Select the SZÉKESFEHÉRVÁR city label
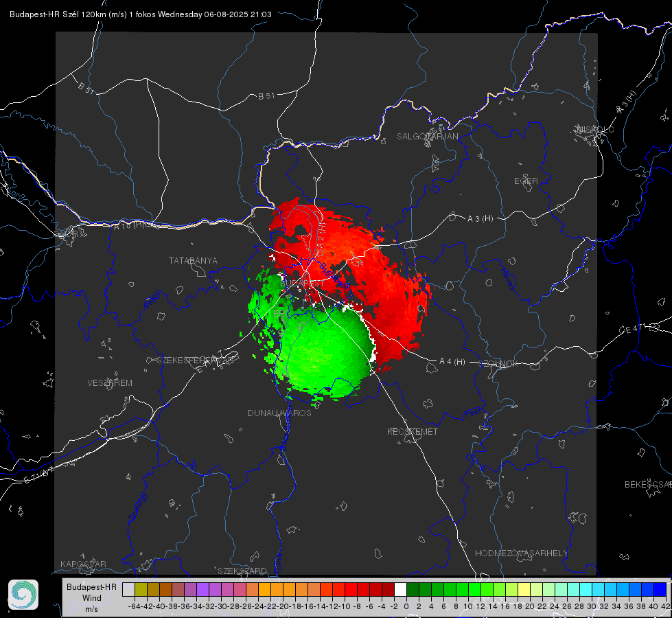 (x=195, y=360)
